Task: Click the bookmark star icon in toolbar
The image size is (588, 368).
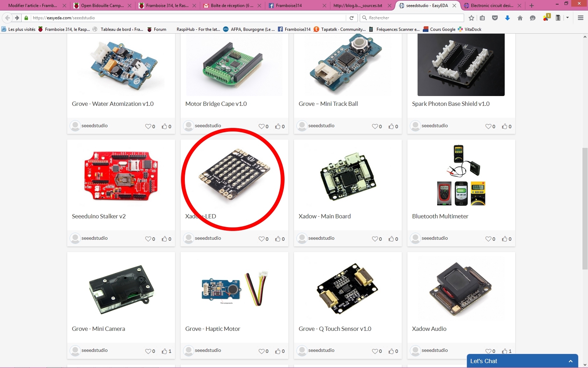Action: tap(471, 18)
